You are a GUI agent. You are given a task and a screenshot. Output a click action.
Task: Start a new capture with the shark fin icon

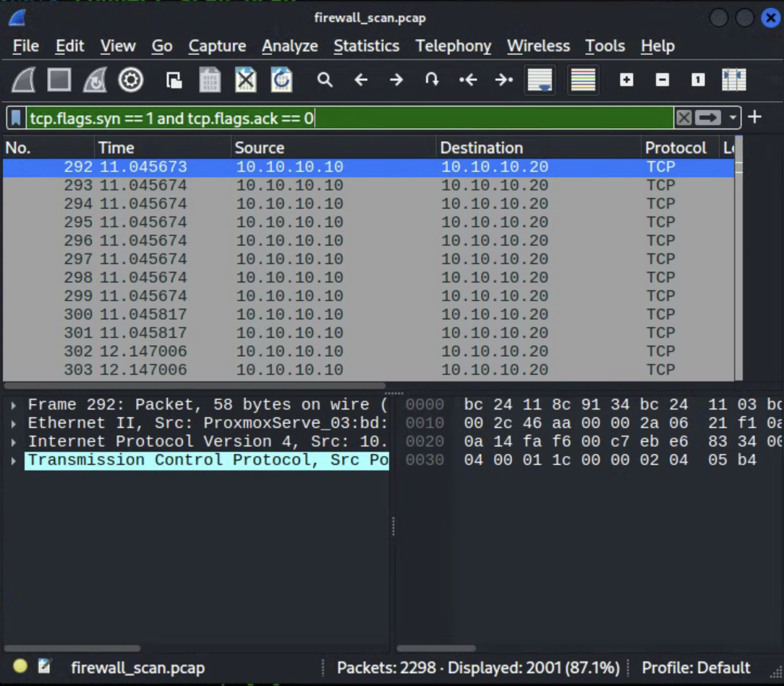tap(22, 80)
